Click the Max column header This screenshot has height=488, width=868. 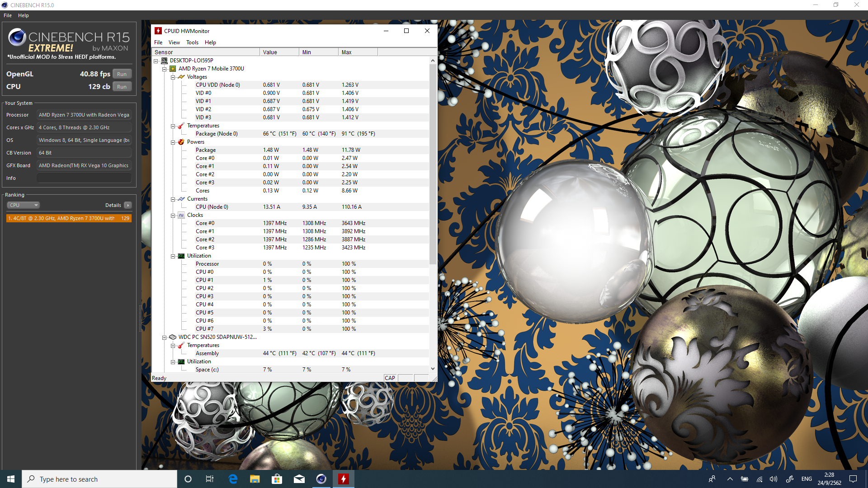pos(358,52)
